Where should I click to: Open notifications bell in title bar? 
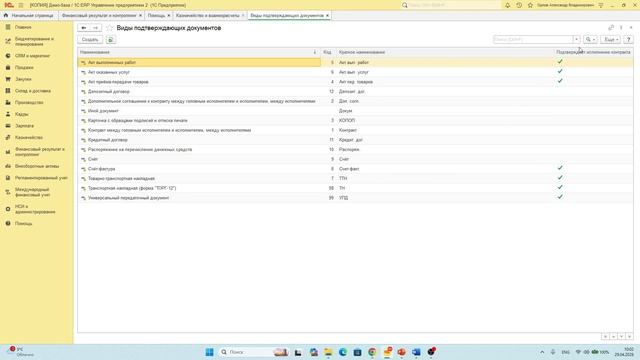point(507,5)
